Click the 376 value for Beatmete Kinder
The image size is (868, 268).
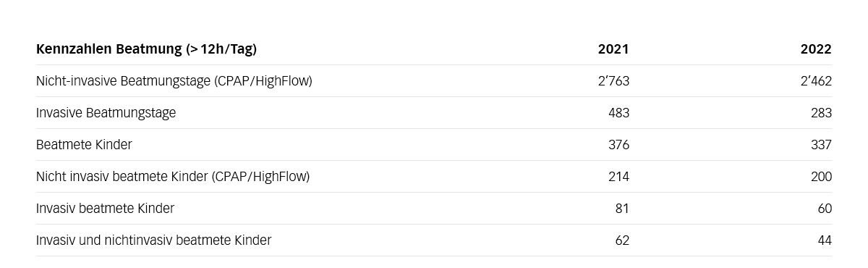point(618,145)
